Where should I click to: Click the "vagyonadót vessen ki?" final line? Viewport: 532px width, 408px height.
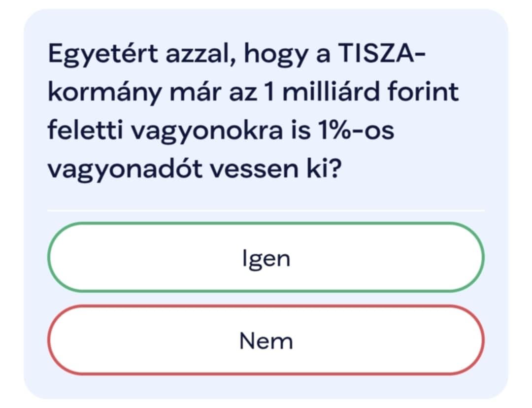pyautogui.click(x=194, y=170)
